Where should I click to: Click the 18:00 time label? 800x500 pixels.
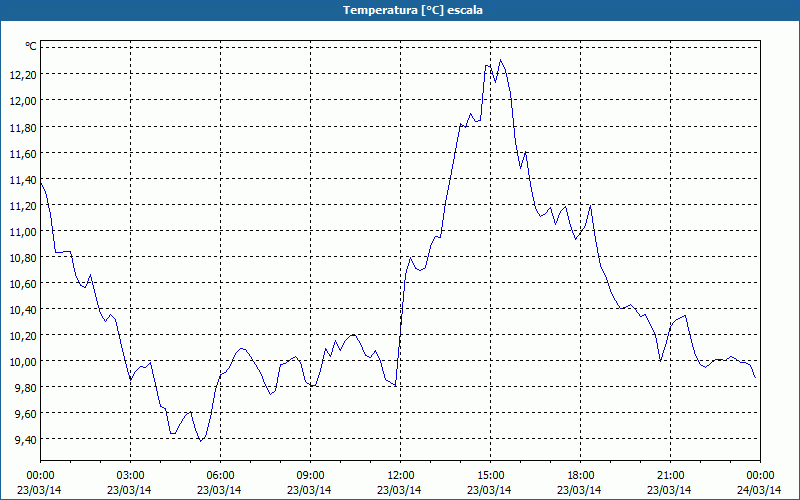pos(580,476)
